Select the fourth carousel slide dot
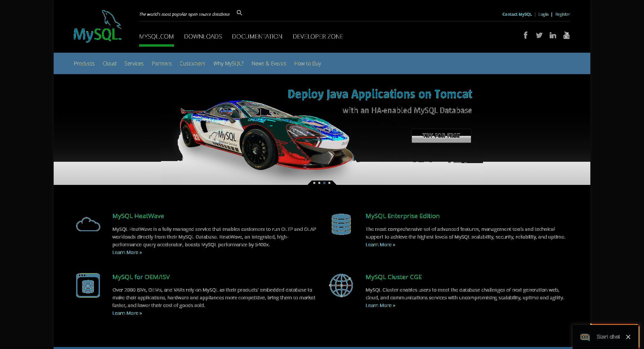Image resolution: width=644 pixels, height=349 pixels. (x=329, y=183)
